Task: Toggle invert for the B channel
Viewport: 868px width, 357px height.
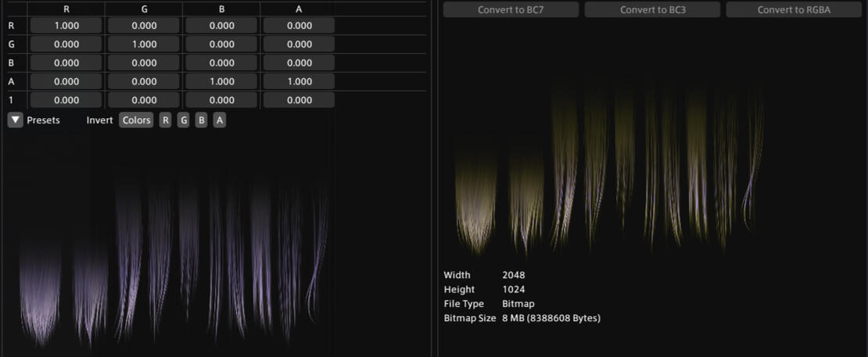Action: pos(201,120)
